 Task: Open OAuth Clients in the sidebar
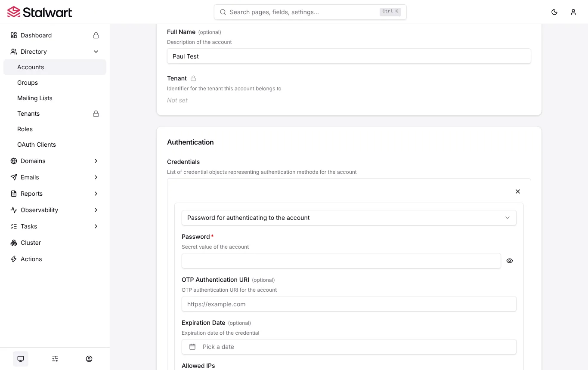tap(55, 145)
